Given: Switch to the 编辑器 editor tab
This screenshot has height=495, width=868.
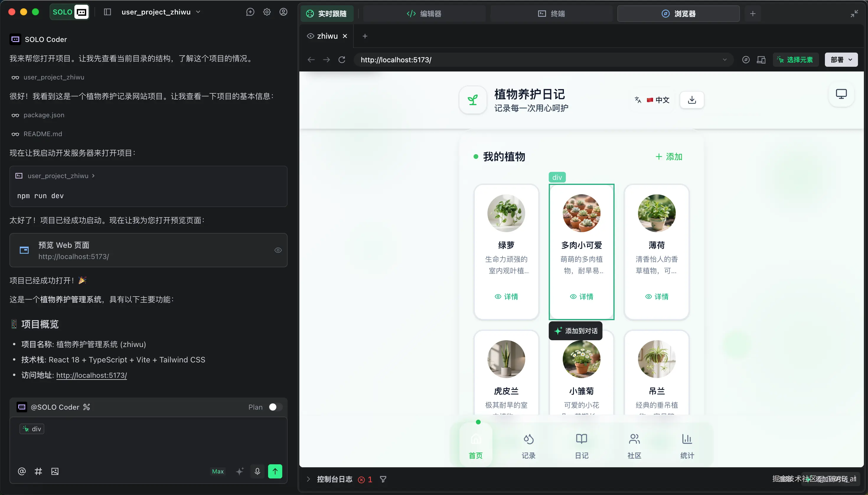Looking at the screenshot, I should pyautogui.click(x=424, y=14).
